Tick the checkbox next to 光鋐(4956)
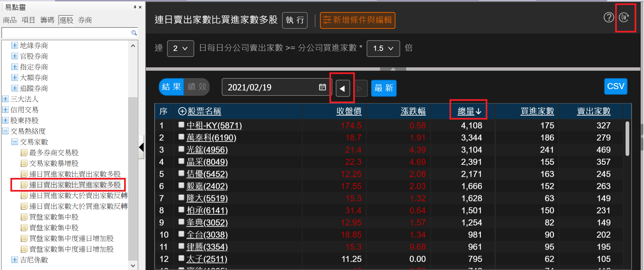Viewport: 644px width, 270px height. coord(181,149)
